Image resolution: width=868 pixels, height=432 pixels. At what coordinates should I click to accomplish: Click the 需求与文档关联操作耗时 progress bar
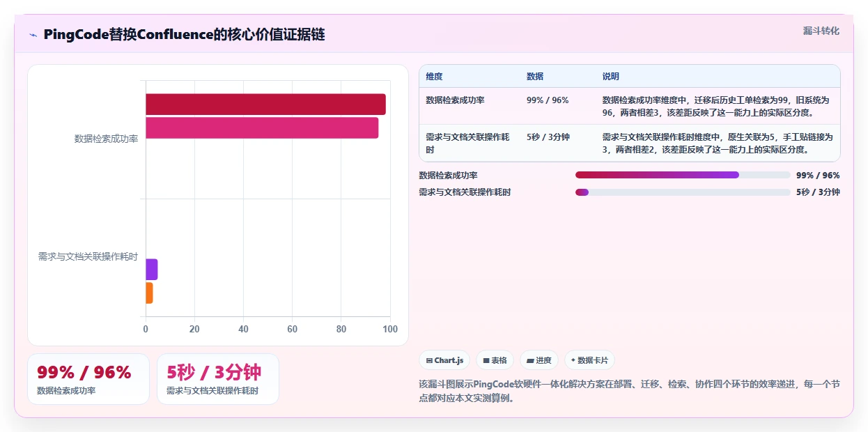click(x=683, y=192)
